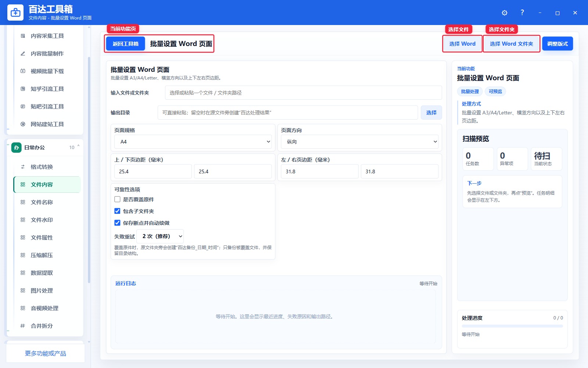Select 格式转换 in the sidebar
The height and width of the screenshot is (368, 588).
click(47, 167)
